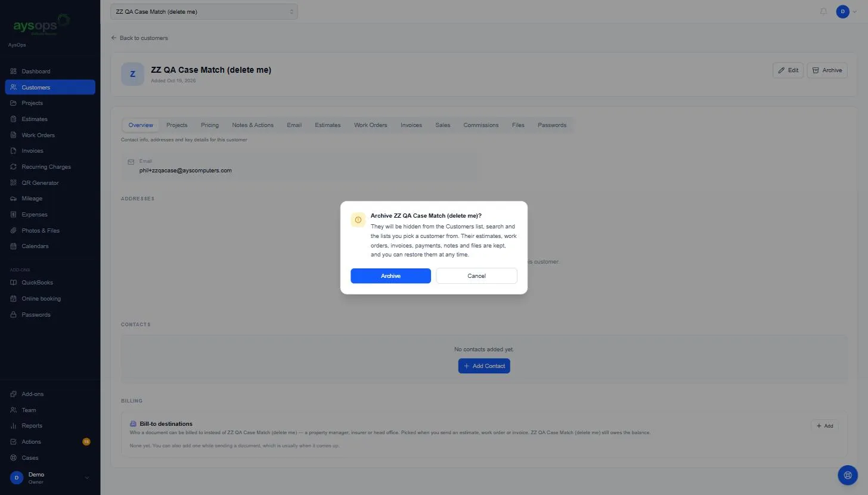The width and height of the screenshot is (868, 495).
Task: Open Expenses via its sidebar icon
Action: pos(14,215)
